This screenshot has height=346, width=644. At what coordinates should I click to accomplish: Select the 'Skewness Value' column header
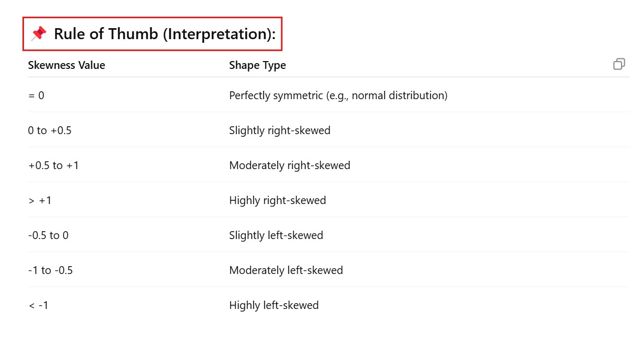[66, 65]
